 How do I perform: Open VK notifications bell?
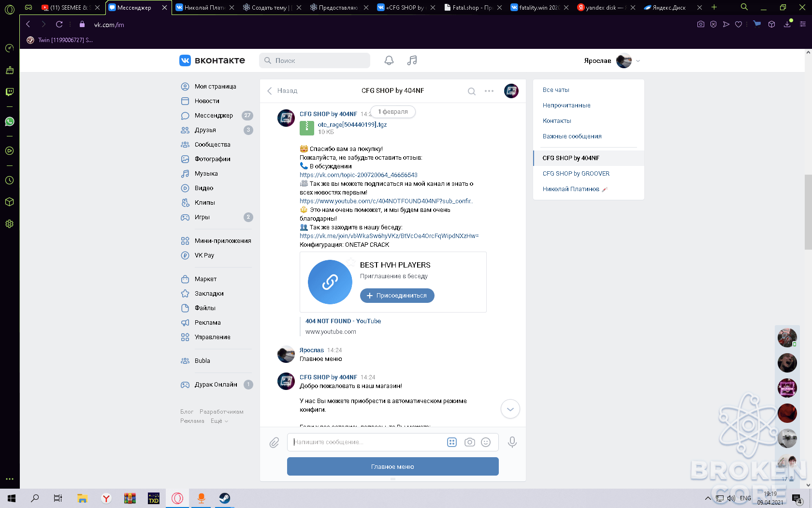[x=389, y=60]
